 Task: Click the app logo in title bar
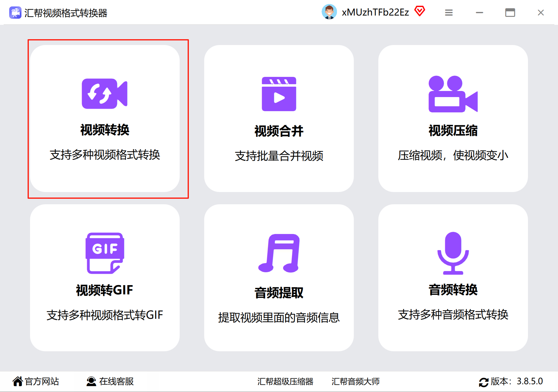[x=15, y=13]
